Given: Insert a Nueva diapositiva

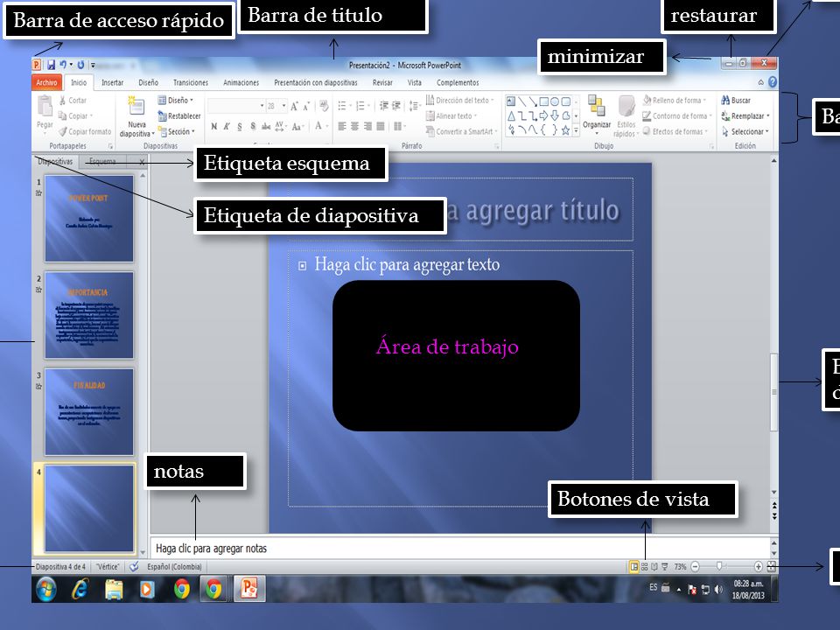Looking at the screenshot, I should 136,116.
